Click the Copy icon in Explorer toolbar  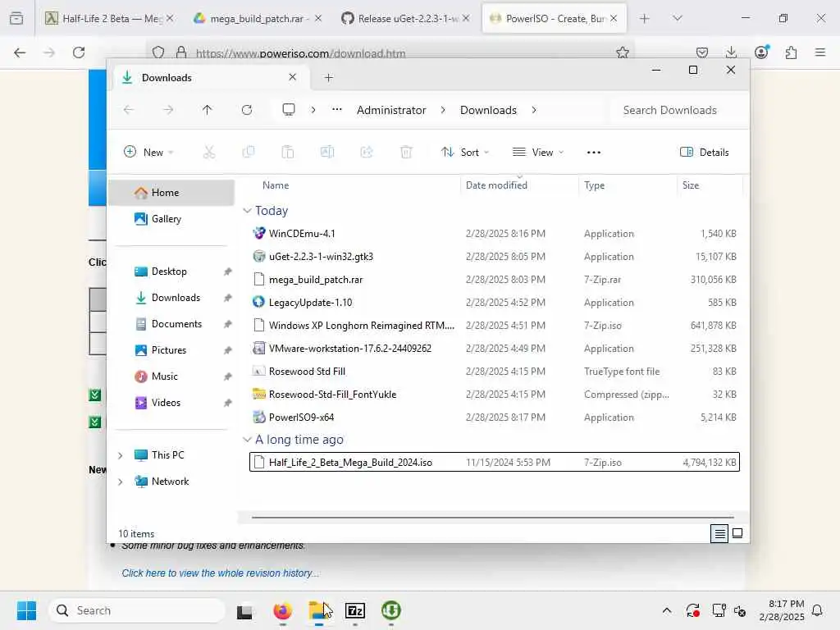tap(248, 152)
